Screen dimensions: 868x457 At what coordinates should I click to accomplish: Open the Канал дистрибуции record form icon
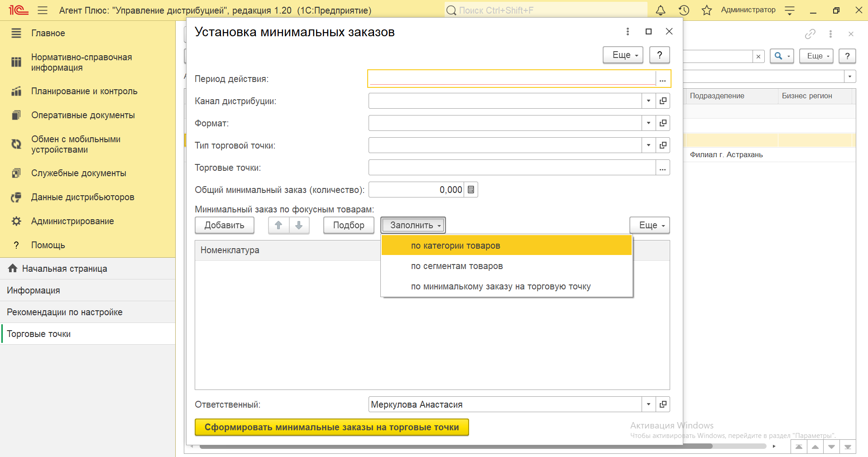coord(663,101)
